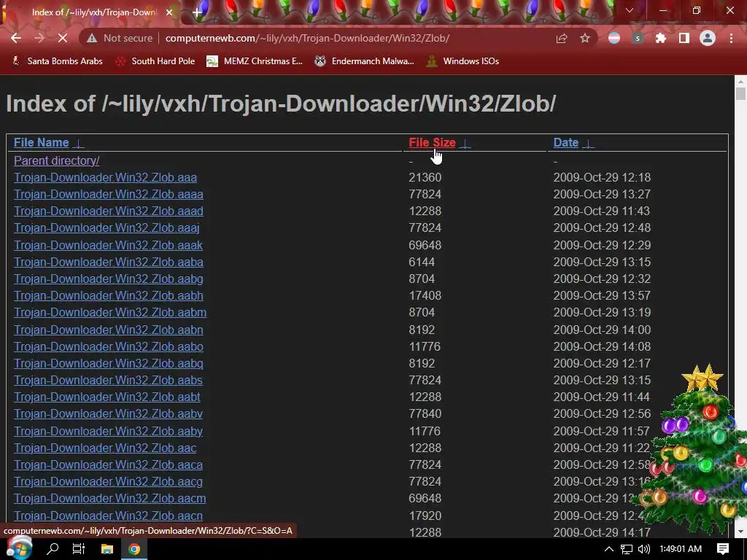This screenshot has width=747, height=560.
Task: Open Trojan-Downloader.Win32.Zlob.aabm file link
Action: pos(110,312)
